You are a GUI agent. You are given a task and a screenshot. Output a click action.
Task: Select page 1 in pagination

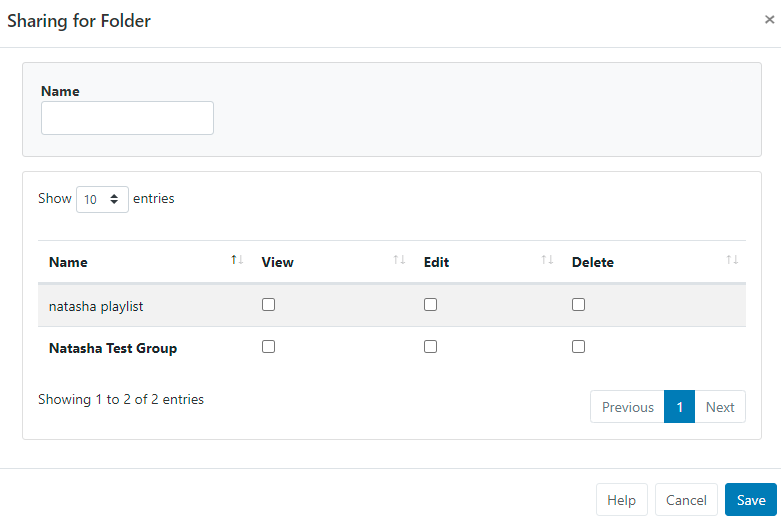(x=679, y=407)
